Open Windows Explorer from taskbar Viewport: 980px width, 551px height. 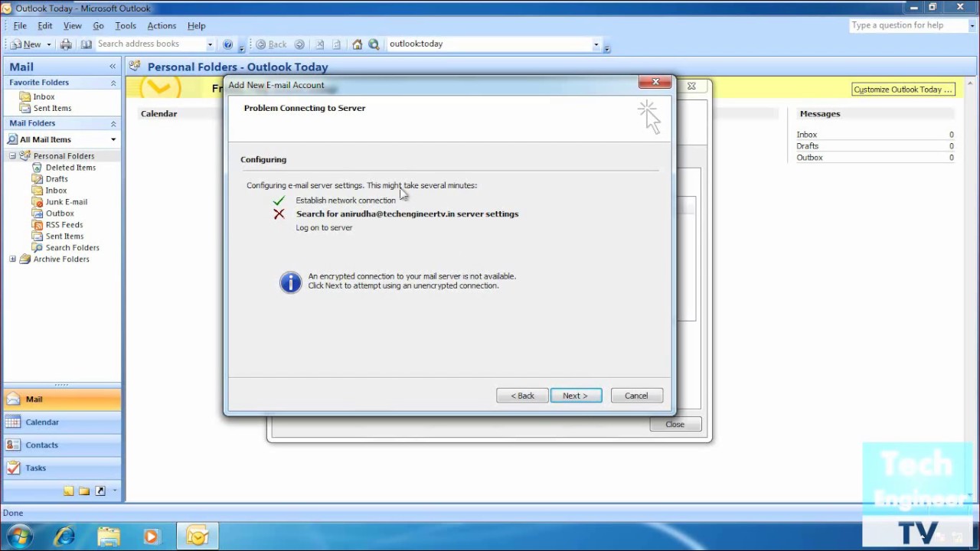coord(108,536)
